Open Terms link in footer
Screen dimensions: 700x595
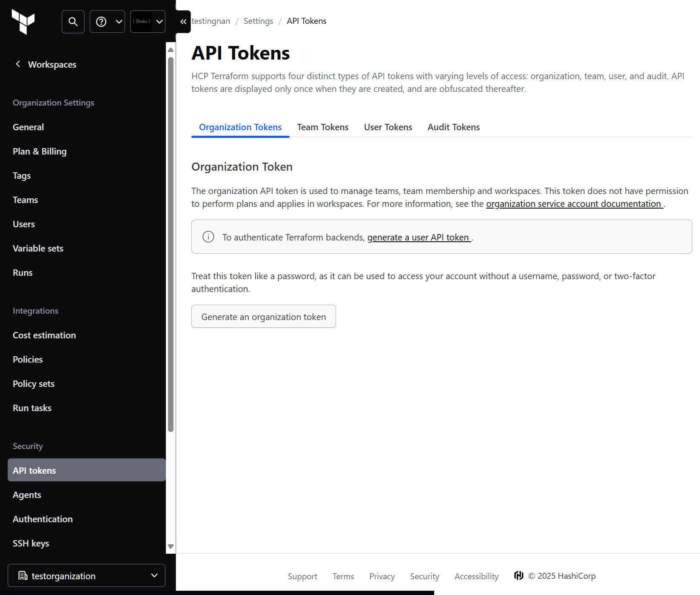tap(343, 576)
